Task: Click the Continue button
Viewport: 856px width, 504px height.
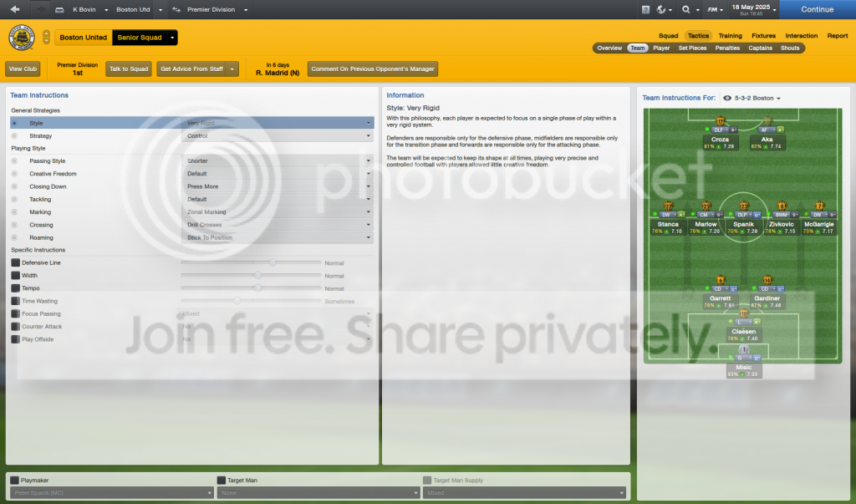Action: click(x=818, y=9)
